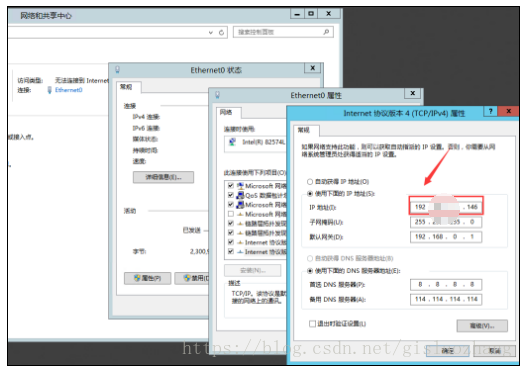Select 使用下面的 DNS 服务器地址(E) radio button

pos(309,271)
